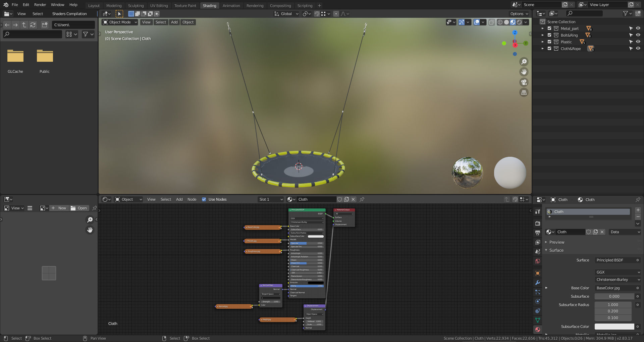644x342 pixels.
Task: Open the Render menu
Action: click(x=40, y=5)
